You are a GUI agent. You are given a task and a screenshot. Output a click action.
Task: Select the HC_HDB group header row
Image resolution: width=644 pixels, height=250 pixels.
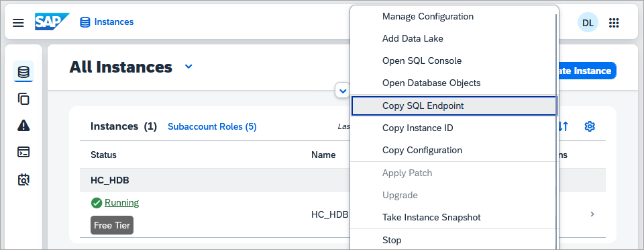point(343,180)
